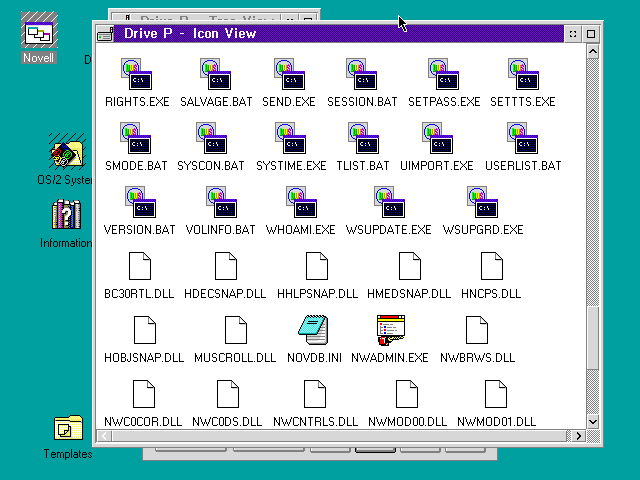Select the SALVAGE.BAT icon

click(x=216, y=74)
